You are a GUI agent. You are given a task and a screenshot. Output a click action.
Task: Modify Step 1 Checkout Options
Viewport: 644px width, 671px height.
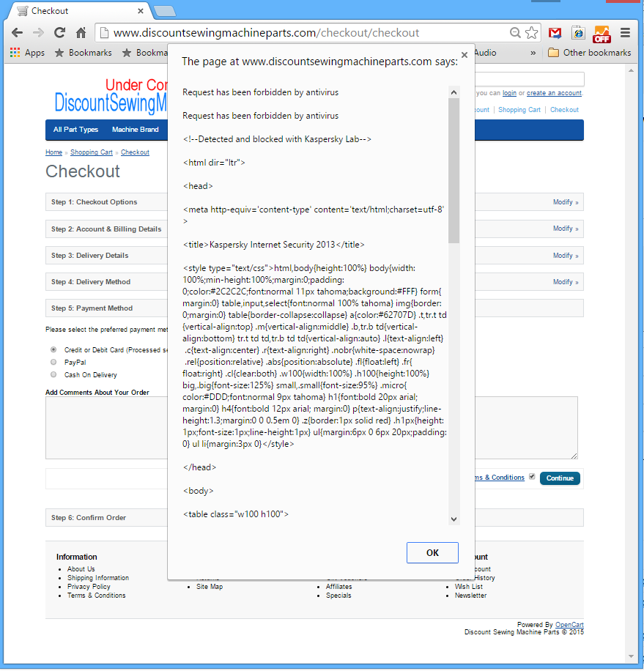566,202
